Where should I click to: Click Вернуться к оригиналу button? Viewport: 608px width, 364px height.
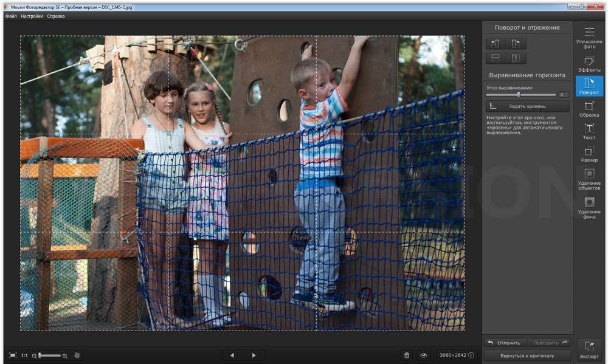click(527, 355)
